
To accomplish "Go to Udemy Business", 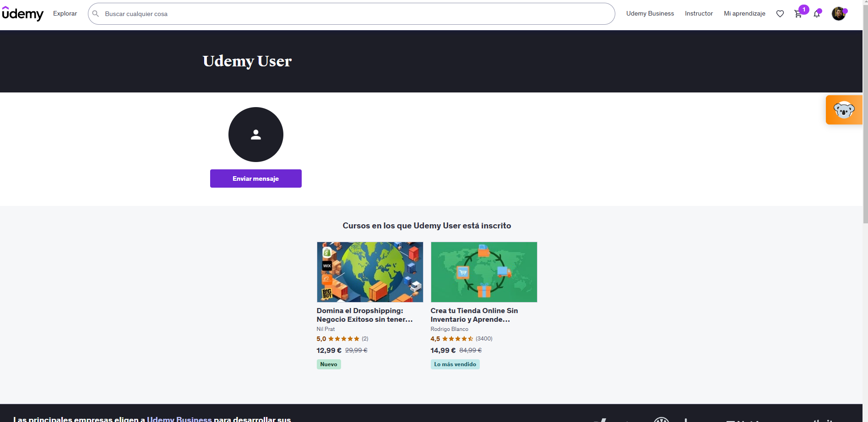I will point(650,14).
